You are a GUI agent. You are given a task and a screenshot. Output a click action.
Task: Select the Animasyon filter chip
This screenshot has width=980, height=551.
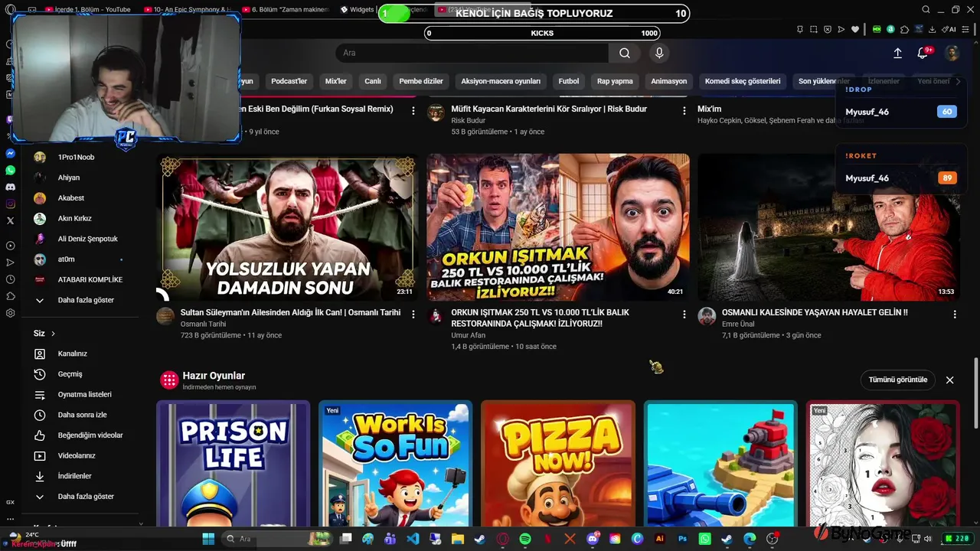(x=669, y=81)
